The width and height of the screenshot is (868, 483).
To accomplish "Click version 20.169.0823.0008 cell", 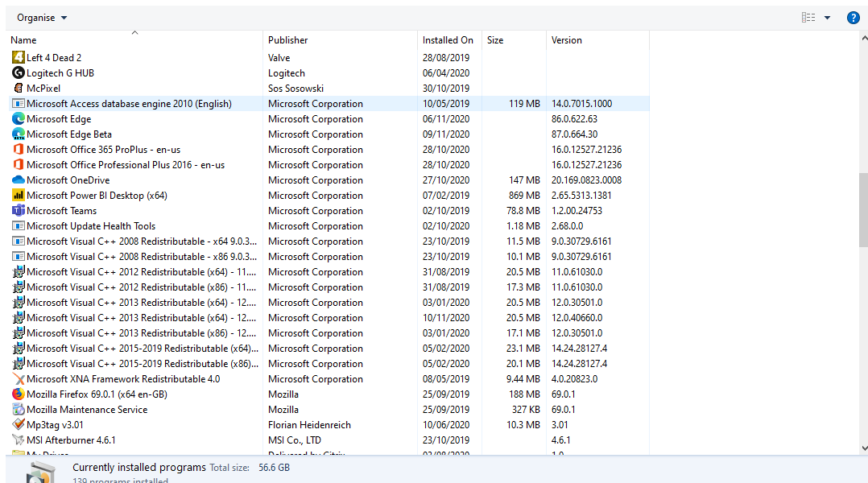I will pos(586,180).
